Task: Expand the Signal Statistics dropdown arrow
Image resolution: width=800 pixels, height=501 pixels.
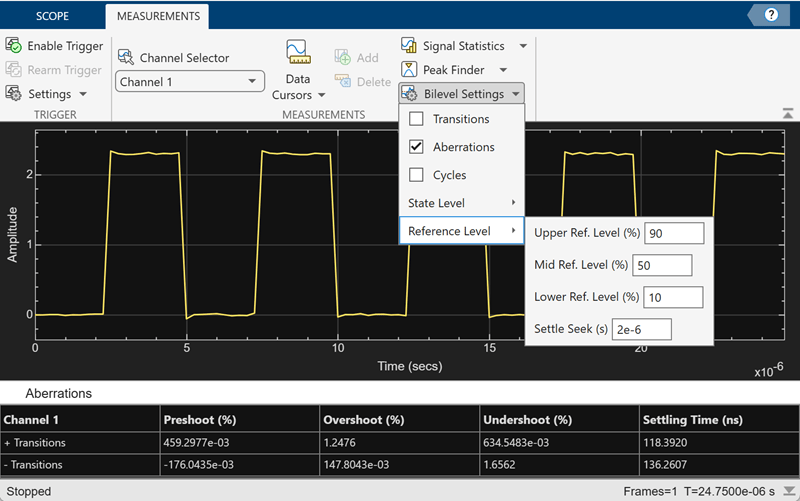Action: click(x=523, y=46)
